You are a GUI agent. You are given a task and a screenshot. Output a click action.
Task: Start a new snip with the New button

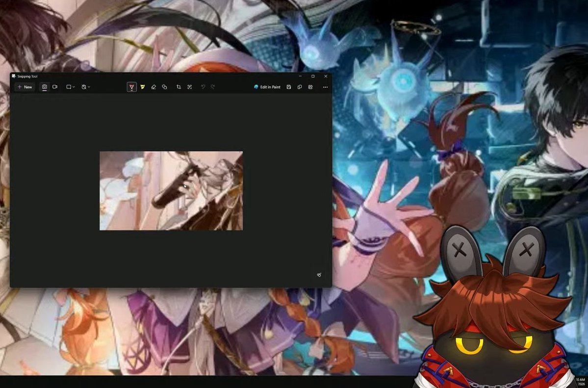(x=25, y=87)
